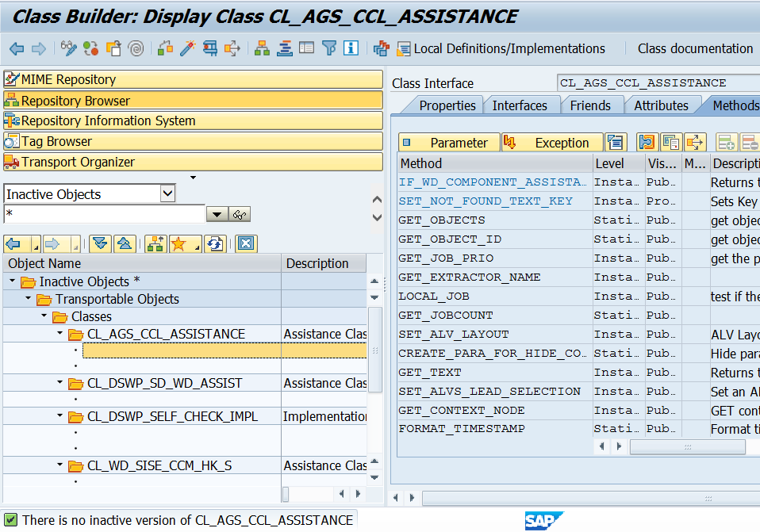Open the Tag Browser
The width and height of the screenshot is (760, 532).
(193, 141)
